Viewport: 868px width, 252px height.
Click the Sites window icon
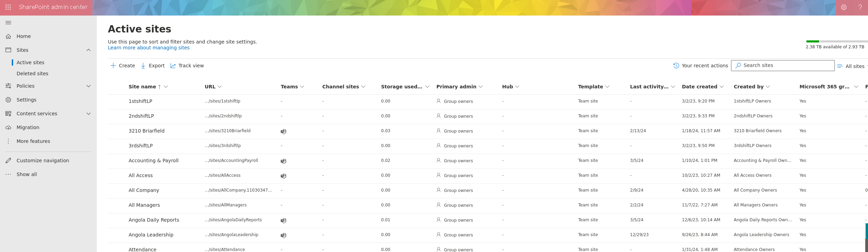tap(8, 50)
